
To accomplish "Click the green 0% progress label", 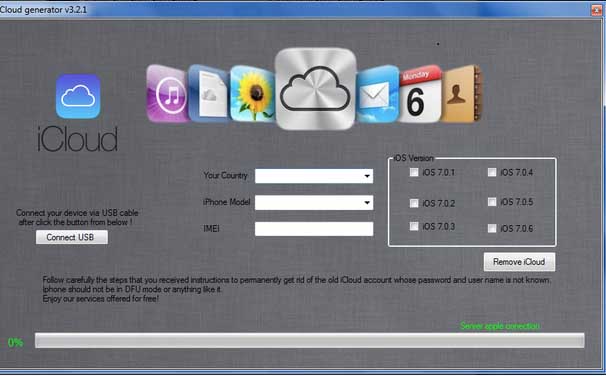I will point(15,342).
